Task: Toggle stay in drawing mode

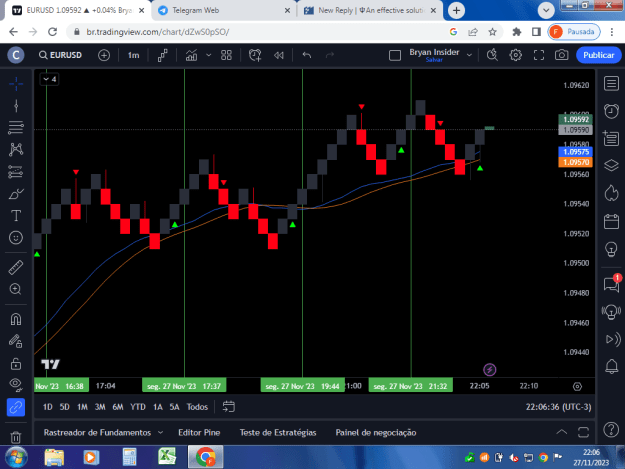Action: pos(16,341)
